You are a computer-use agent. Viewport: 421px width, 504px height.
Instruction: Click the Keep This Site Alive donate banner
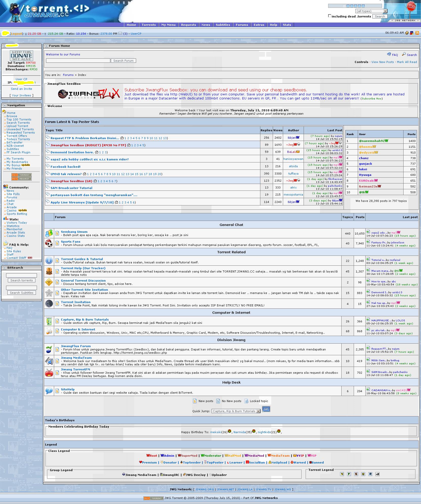(22, 56)
